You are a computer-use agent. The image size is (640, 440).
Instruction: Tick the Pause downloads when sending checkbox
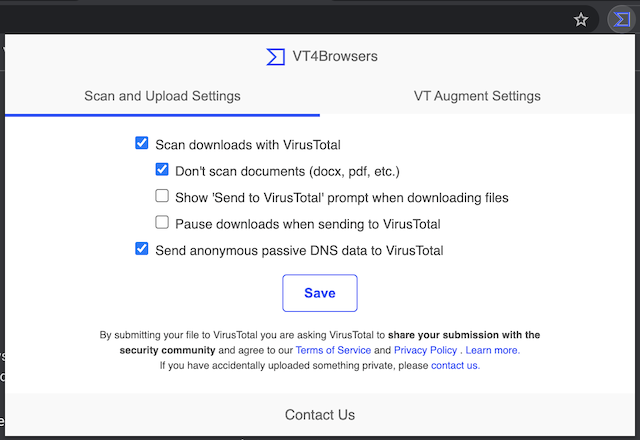coord(162,223)
